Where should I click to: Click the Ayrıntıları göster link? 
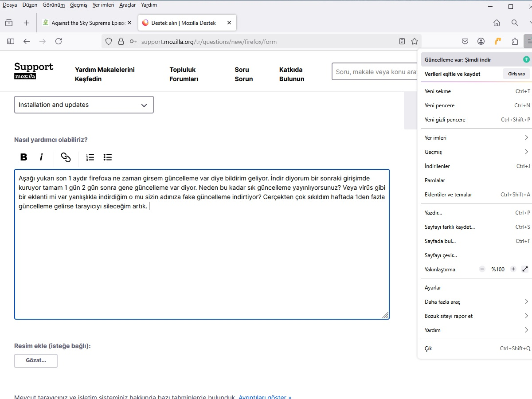click(265, 396)
